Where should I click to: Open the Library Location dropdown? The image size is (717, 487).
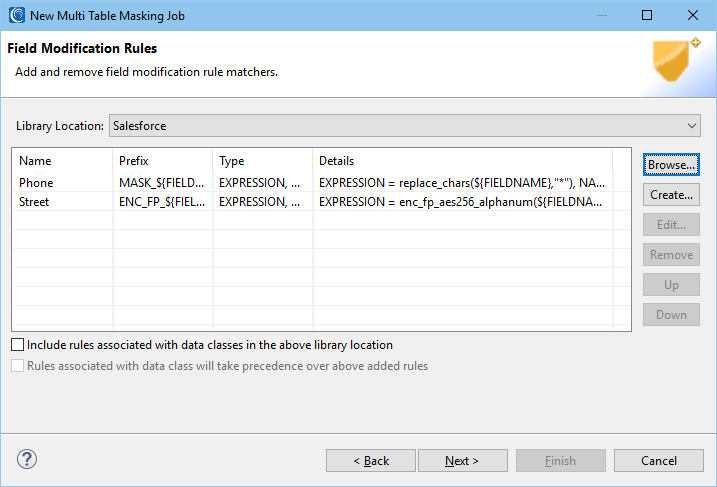pyautogui.click(x=405, y=126)
